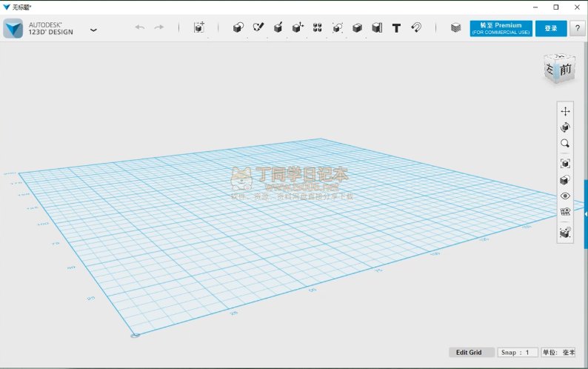Screen dimensions: 588x369
Task: Open the 123D Design application menu dropdown
Action: (x=93, y=30)
